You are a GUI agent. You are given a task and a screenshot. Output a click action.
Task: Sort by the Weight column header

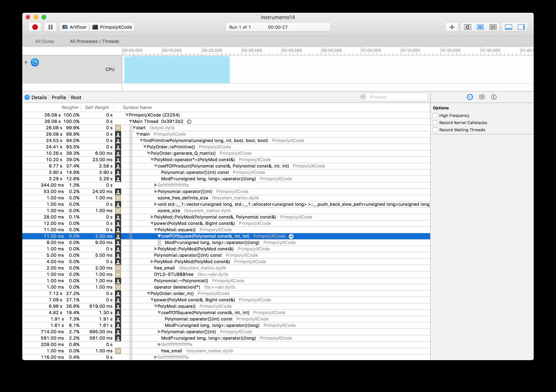point(70,107)
